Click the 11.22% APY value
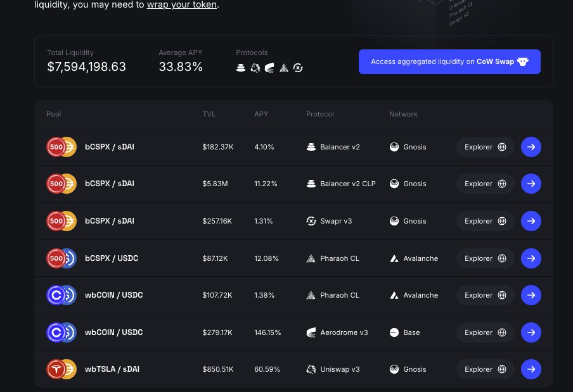Image resolution: width=573 pixels, height=392 pixels. (x=266, y=184)
